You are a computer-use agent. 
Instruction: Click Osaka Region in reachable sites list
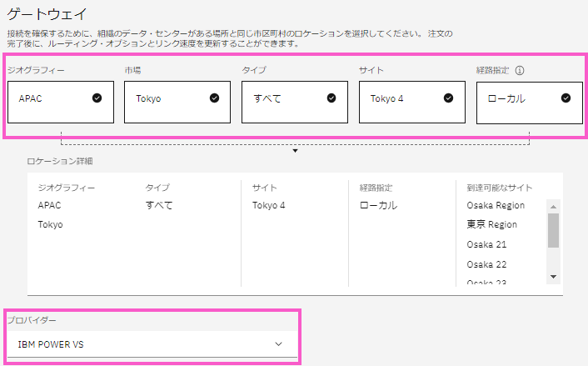[x=496, y=205]
